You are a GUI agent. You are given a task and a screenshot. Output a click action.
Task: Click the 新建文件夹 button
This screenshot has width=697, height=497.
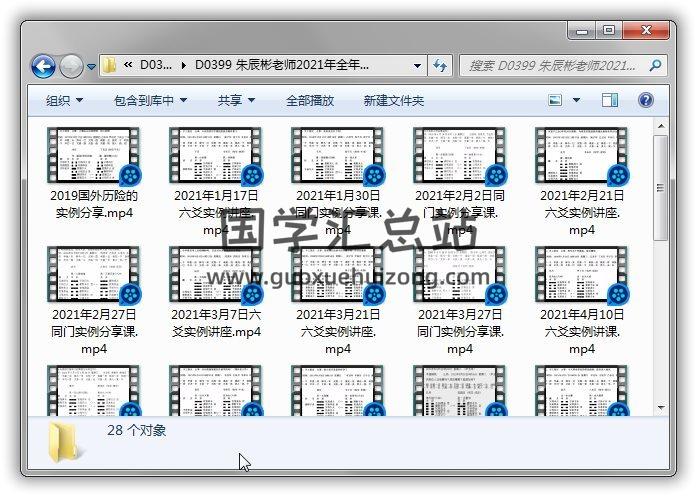pyautogui.click(x=393, y=100)
